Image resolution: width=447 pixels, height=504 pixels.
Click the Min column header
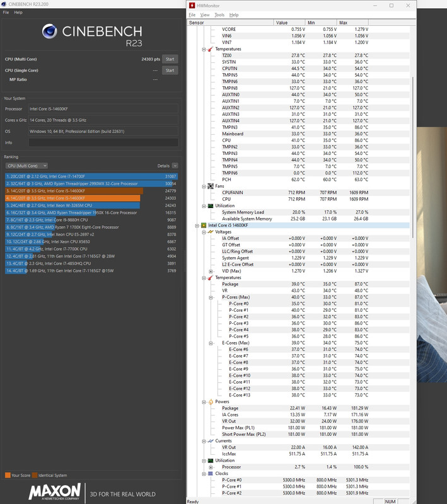321,23
